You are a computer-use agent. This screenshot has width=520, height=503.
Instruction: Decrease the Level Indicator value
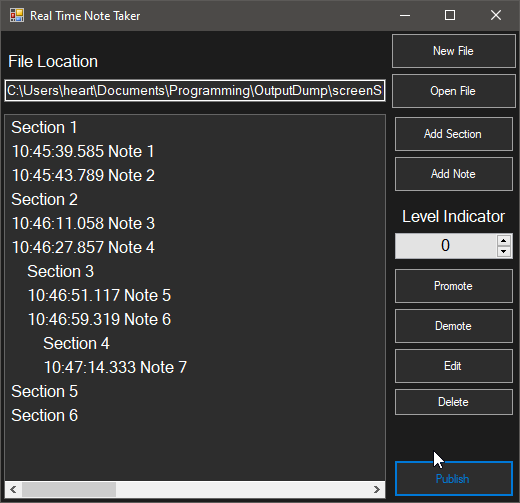(x=504, y=251)
